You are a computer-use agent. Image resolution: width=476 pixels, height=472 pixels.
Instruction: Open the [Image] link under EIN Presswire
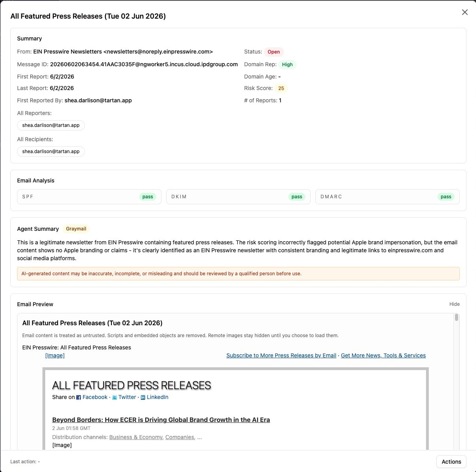tap(55, 355)
